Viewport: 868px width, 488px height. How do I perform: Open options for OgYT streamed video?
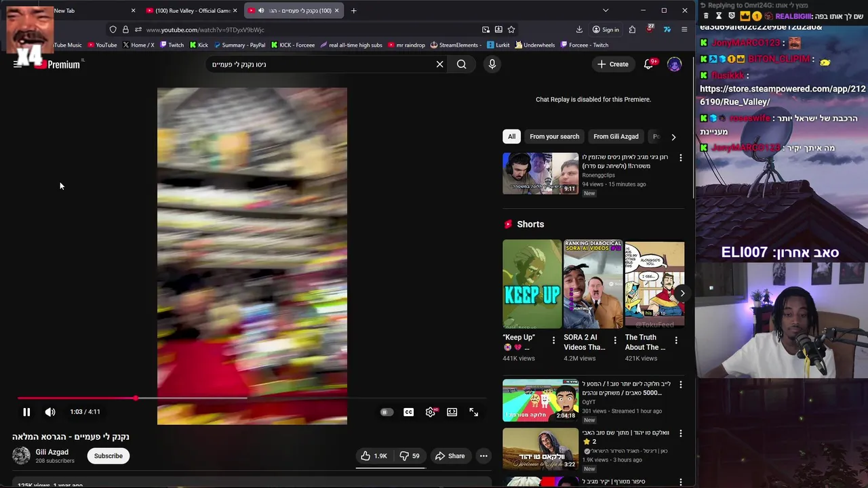click(x=681, y=384)
